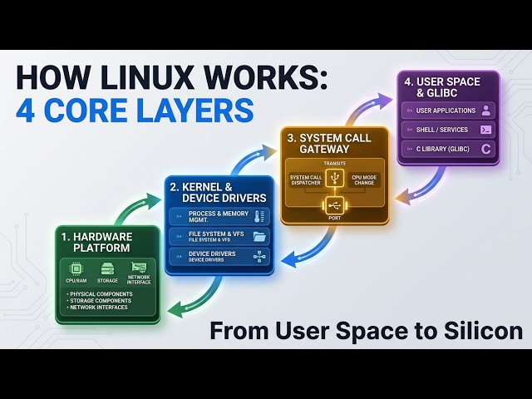Viewport: 532px width, 399px height.
Task: Select the "4. USER SPACE & GLIBC" heading
Action: 442,87
